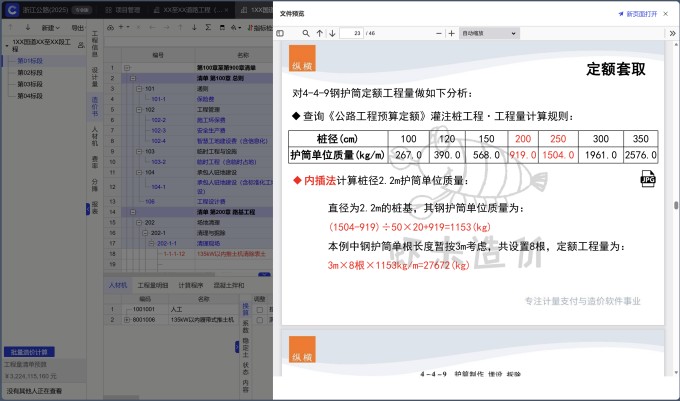Click the 新页面打开 link
This screenshot has height=401, width=680.
point(643,14)
